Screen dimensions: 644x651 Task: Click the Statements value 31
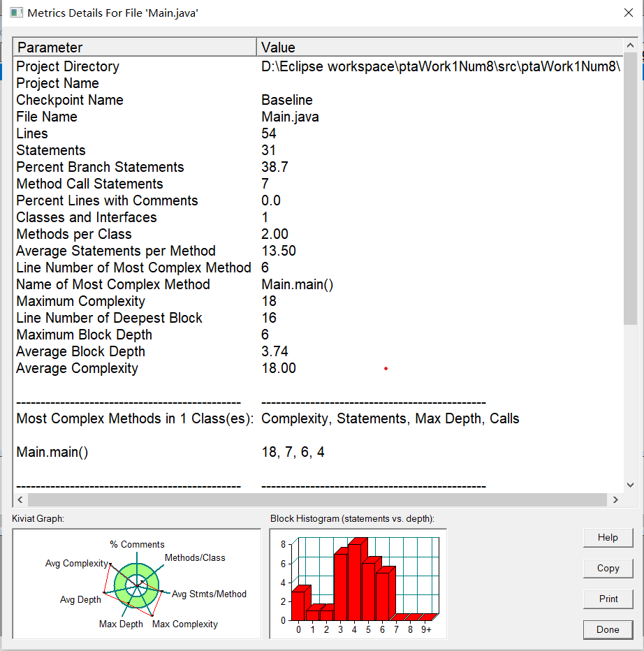(x=268, y=150)
